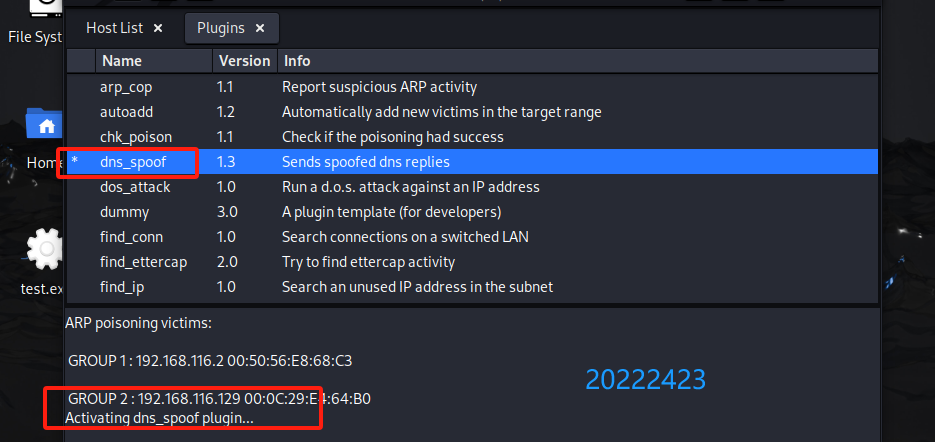
Task: Click the GROUP 2 victim log line
Action: point(219,399)
